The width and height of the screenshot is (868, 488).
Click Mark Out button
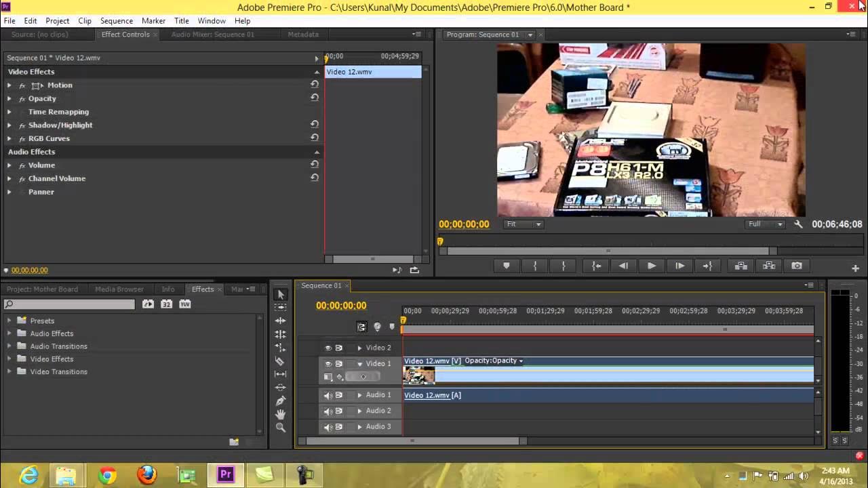(564, 266)
